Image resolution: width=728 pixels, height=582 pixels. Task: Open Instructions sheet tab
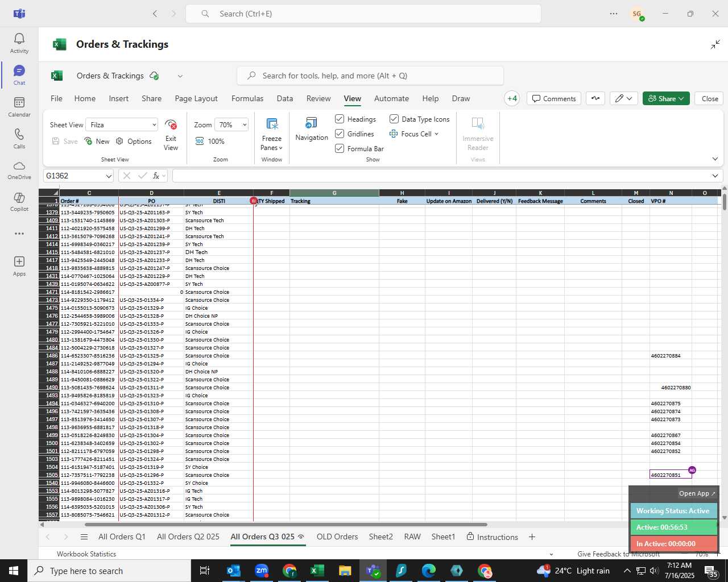492,537
